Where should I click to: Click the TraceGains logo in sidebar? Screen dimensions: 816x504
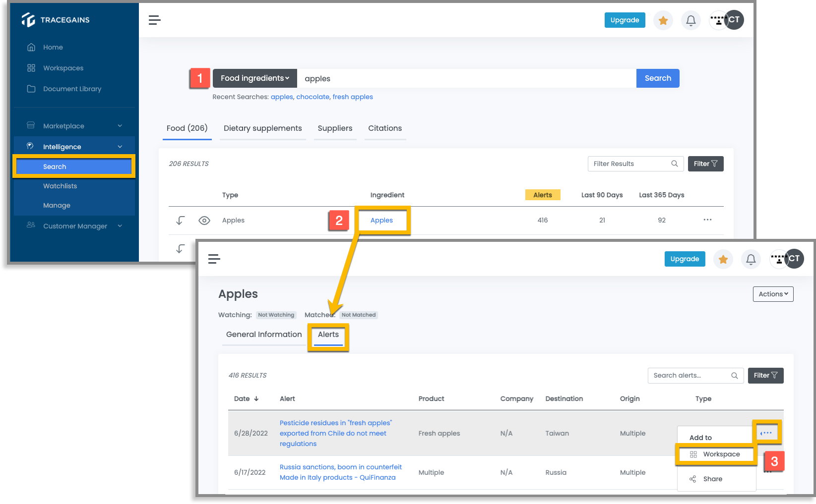55,20
